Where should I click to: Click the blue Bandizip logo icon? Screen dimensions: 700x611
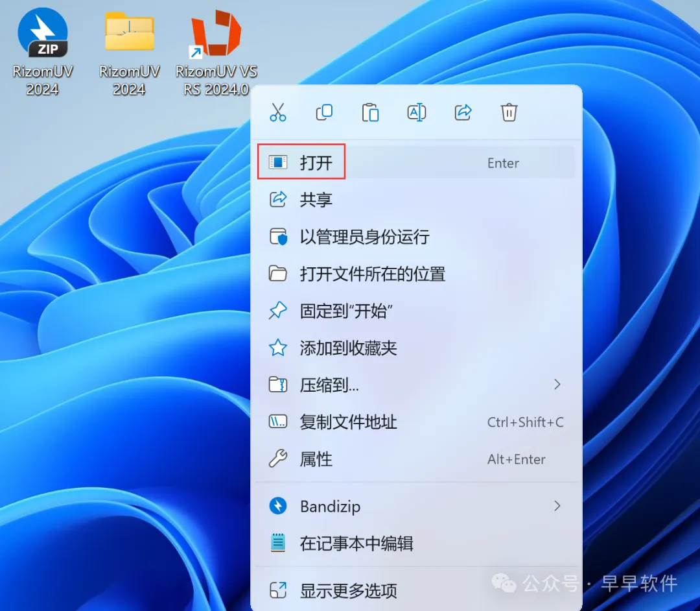277,505
